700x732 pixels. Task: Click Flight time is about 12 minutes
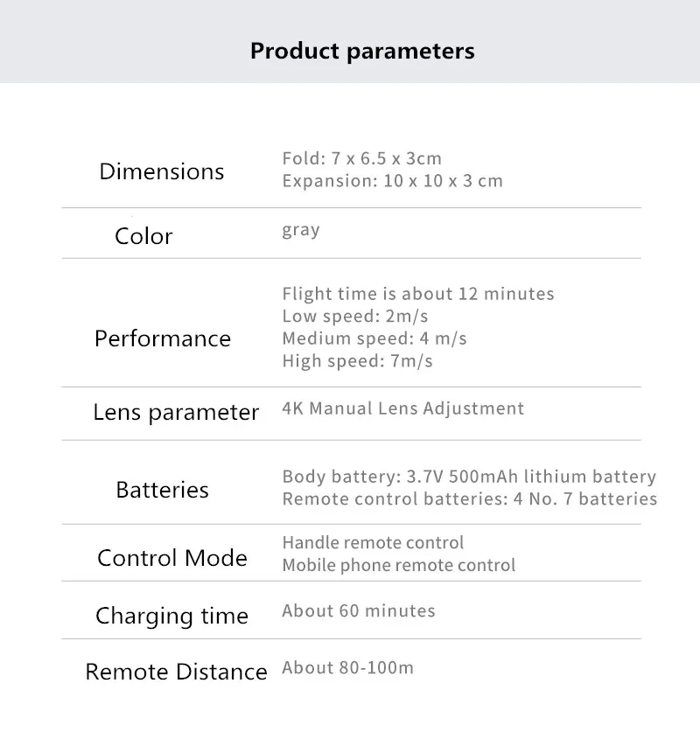pyautogui.click(x=418, y=294)
